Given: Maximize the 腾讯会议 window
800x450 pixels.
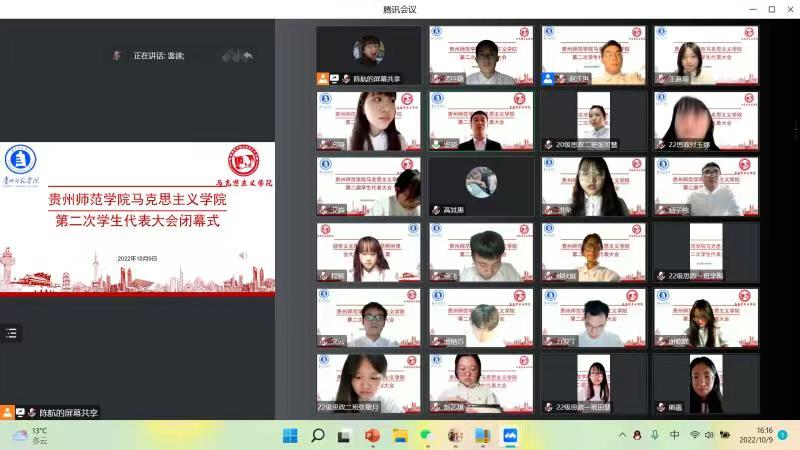Looking at the screenshot, I should 771,9.
